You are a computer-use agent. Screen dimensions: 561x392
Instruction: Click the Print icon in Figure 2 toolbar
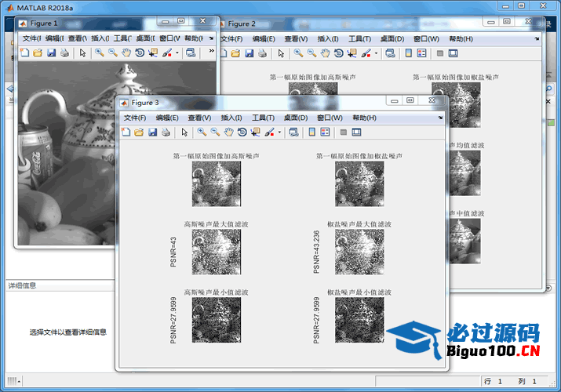262,53
